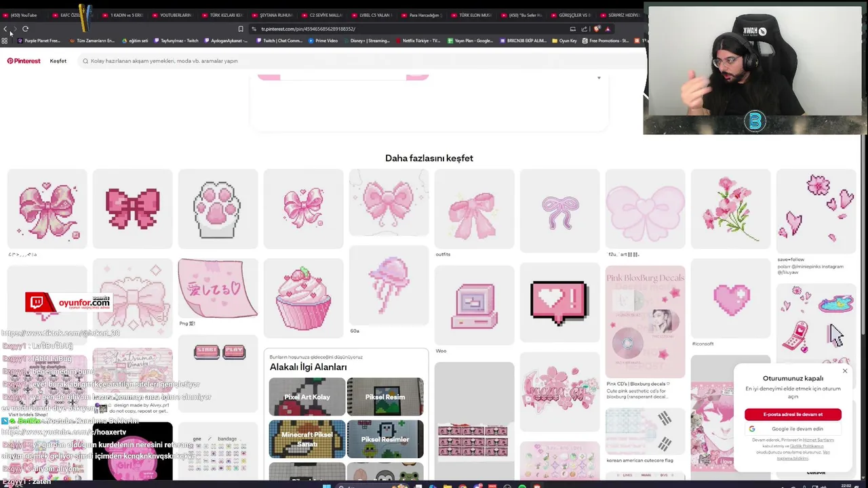Open the Prime Video bookmark

pos(323,41)
